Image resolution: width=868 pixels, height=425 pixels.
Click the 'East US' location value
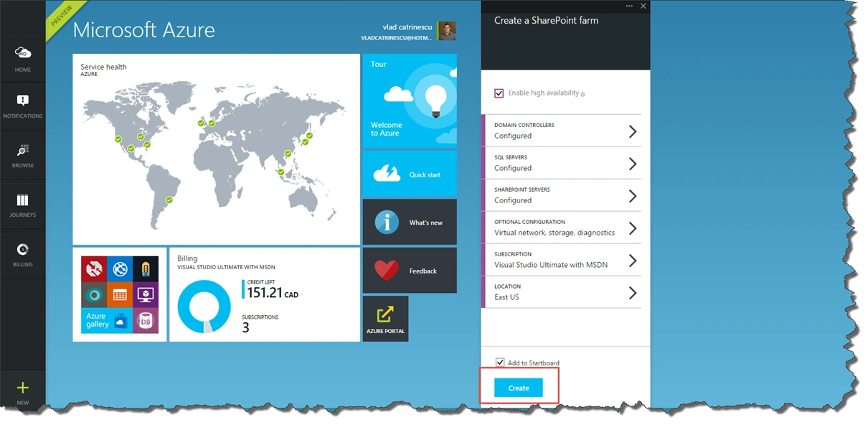pos(506,297)
